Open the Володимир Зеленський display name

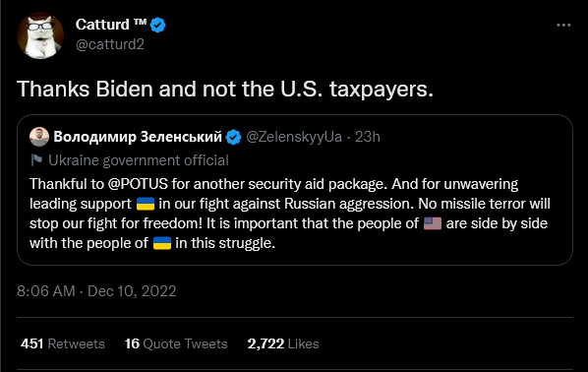(x=138, y=137)
